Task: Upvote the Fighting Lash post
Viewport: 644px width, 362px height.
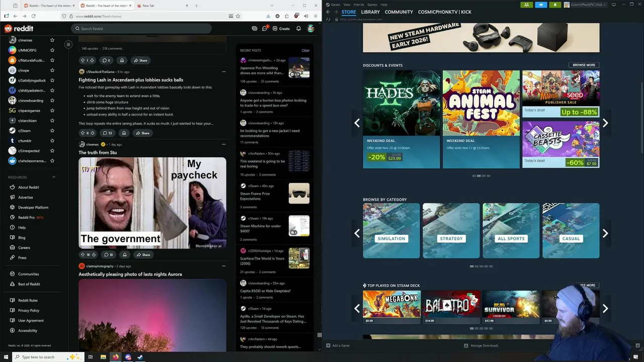Action: [x=83, y=133]
